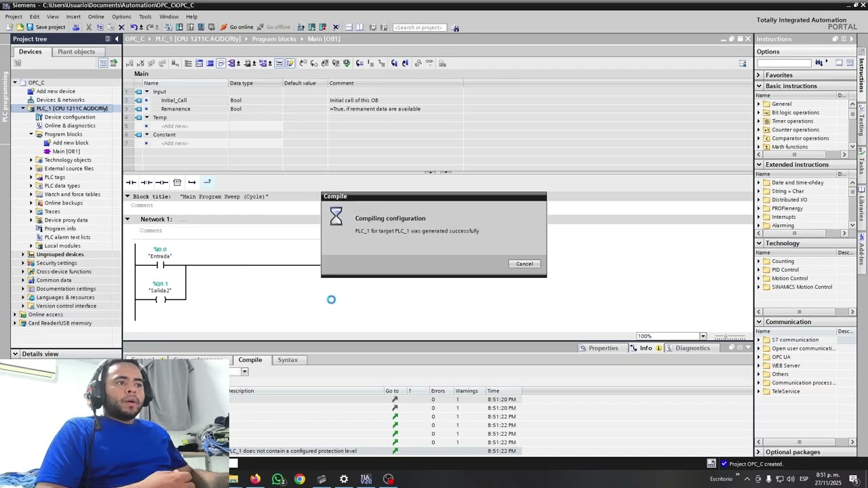Expand the Watch and force tables node
The image size is (868, 488).
tap(31, 194)
